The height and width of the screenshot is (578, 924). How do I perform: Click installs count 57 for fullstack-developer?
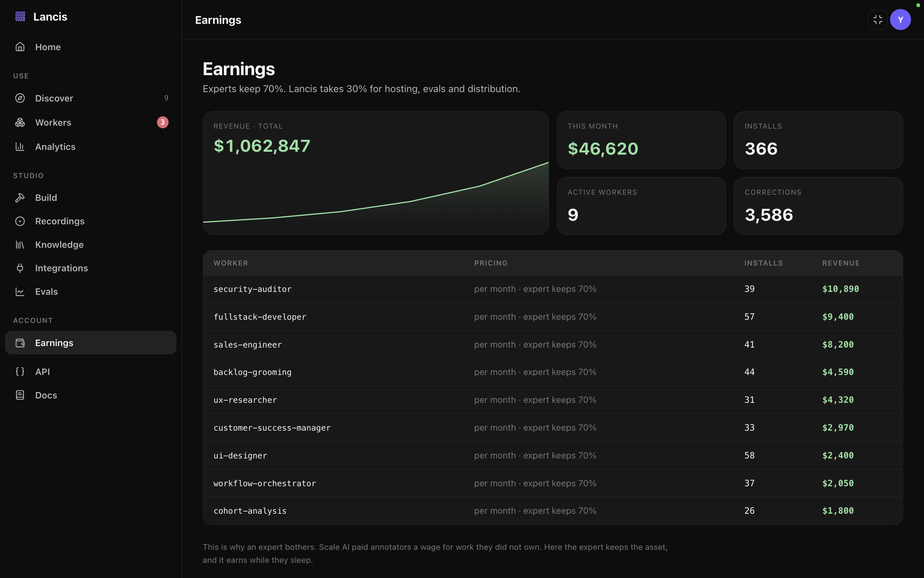click(750, 317)
